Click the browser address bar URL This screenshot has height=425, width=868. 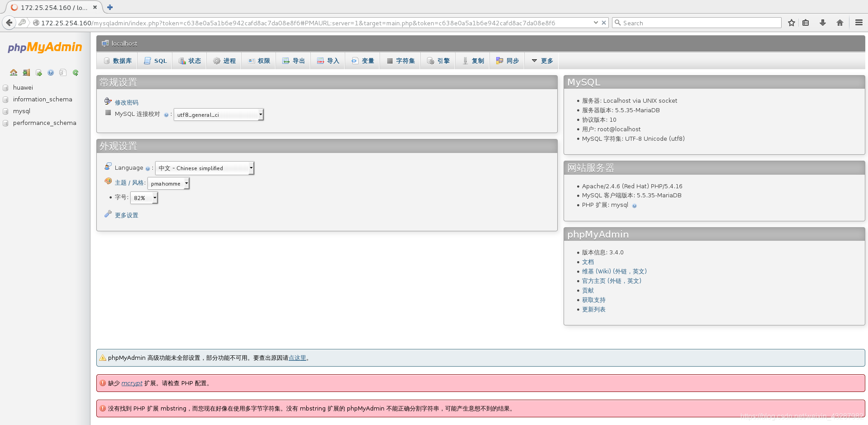298,23
